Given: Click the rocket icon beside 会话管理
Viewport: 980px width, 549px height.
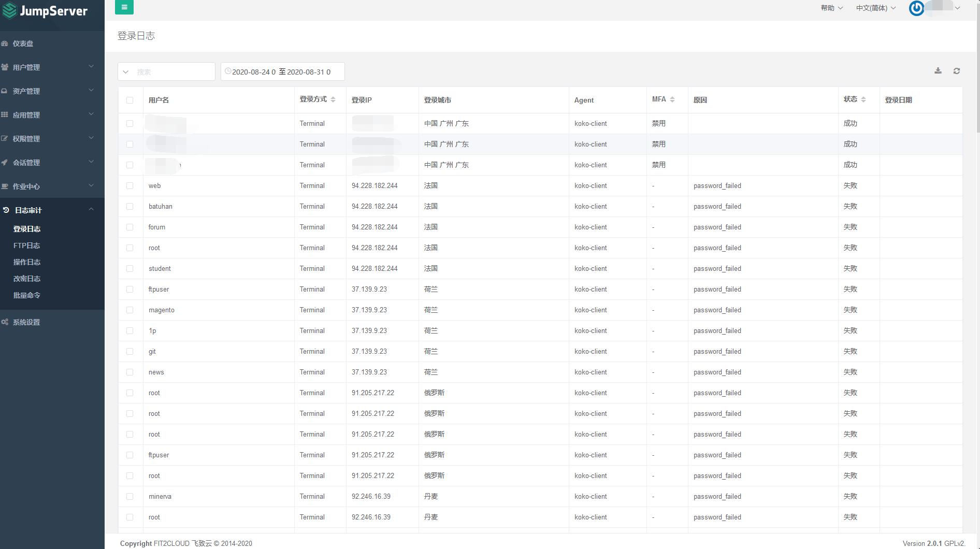Looking at the screenshot, I should click(x=5, y=163).
